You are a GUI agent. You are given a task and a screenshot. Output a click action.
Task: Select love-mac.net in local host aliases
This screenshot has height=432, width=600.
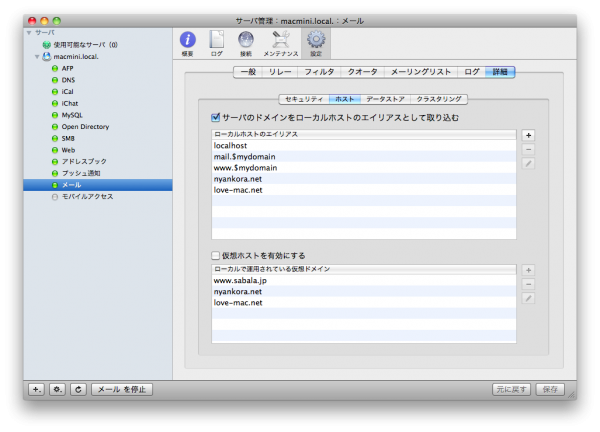tap(364, 190)
